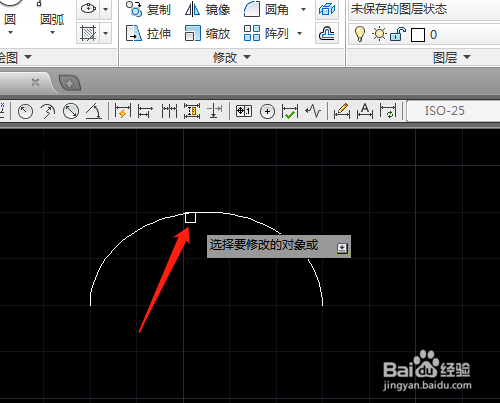The width and height of the screenshot is (500, 403).
Task: Click the Dimension Space icon
Action: (192, 111)
